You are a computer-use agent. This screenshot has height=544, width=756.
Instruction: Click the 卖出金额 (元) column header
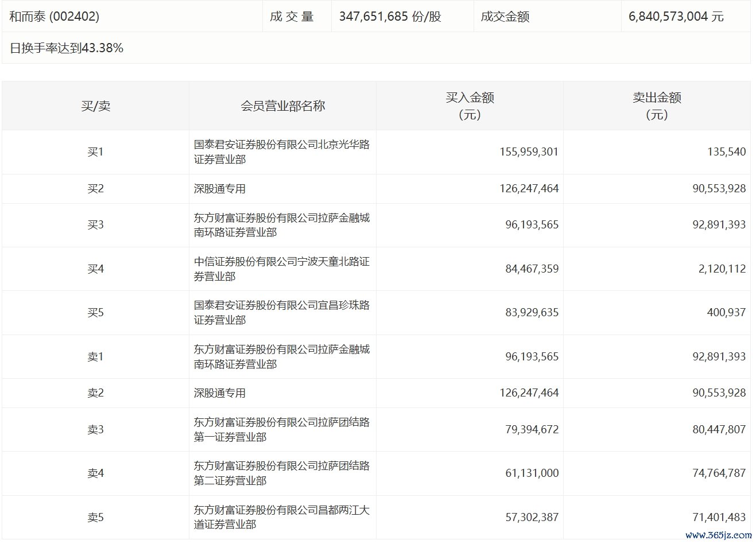(x=657, y=106)
